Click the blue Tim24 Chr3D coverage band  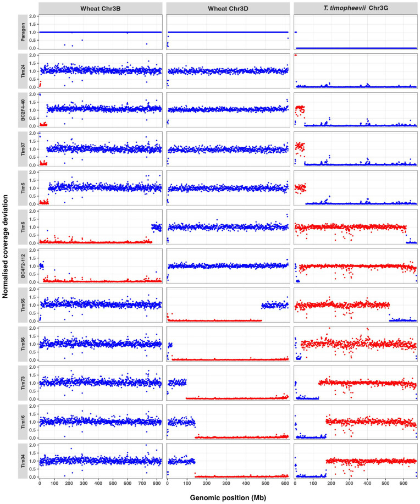pos(228,71)
